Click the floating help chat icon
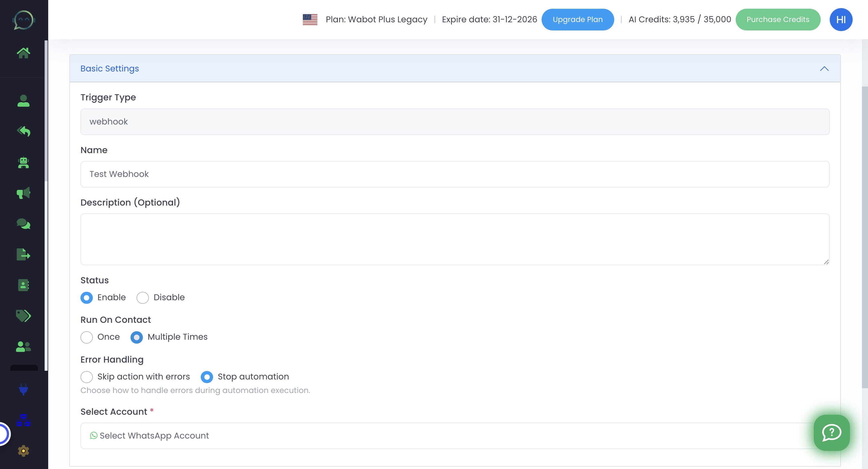This screenshot has height=469, width=868. pyautogui.click(x=831, y=433)
